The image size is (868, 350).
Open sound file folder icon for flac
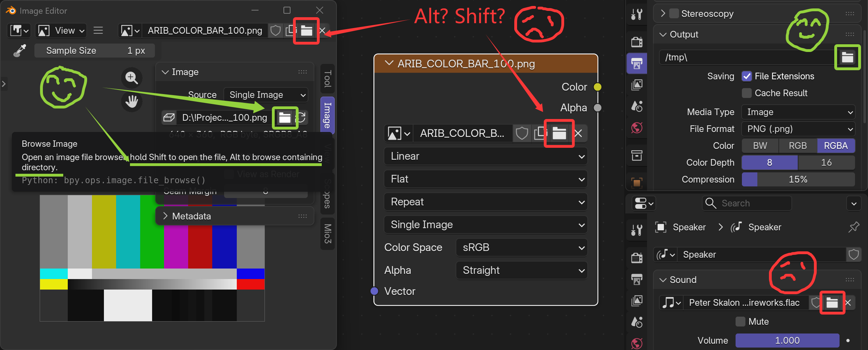832,303
